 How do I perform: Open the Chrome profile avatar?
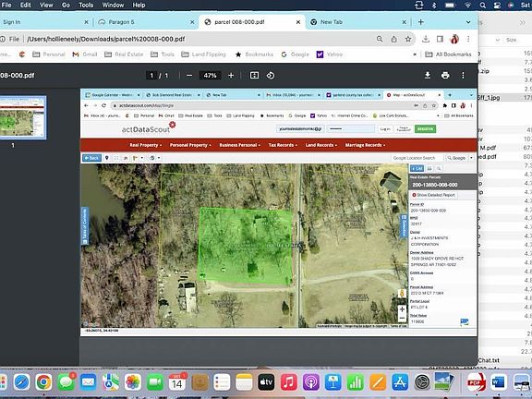tap(454, 39)
